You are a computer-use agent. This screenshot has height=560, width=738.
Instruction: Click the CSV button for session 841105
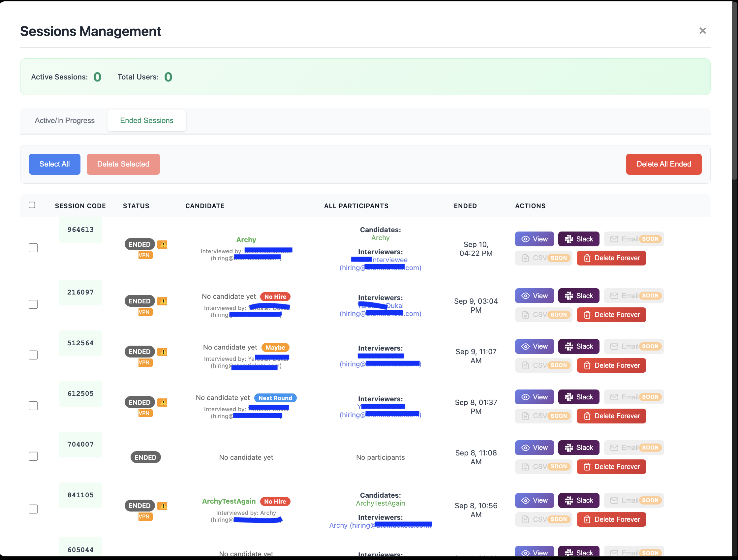(543, 519)
